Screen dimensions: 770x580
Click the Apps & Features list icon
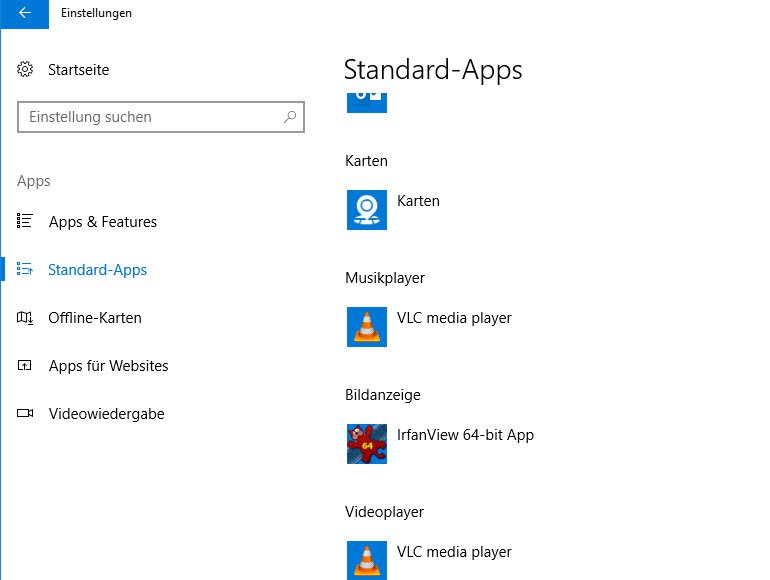(26, 222)
